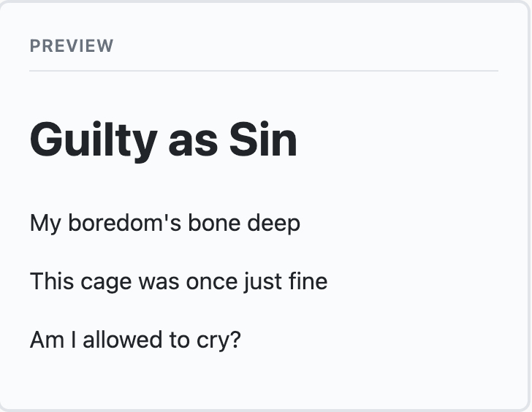
Task: Click the Guilty as Sin heading
Action: pyautogui.click(x=164, y=140)
